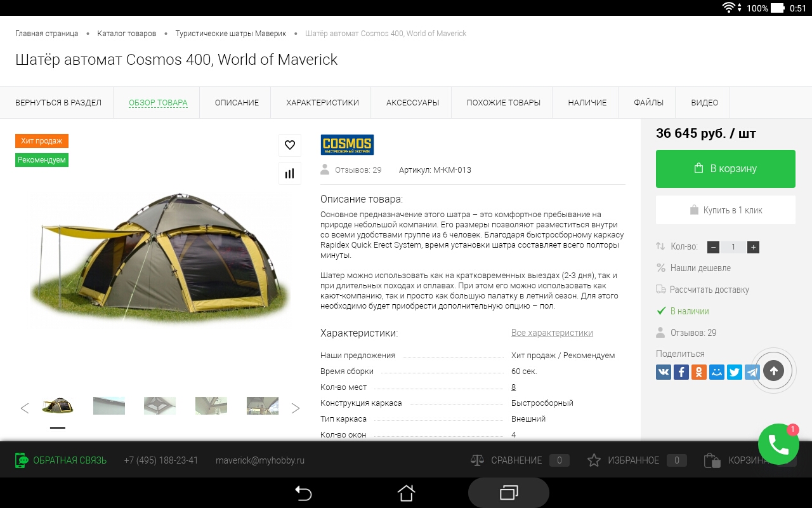This screenshot has height=508, width=812.
Task: Tap the battery status icon
Action: (x=778, y=8)
